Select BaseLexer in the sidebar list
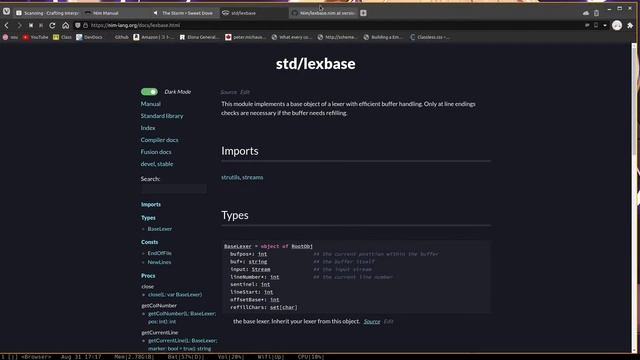Viewport: 640px width, 360px height. point(160,229)
